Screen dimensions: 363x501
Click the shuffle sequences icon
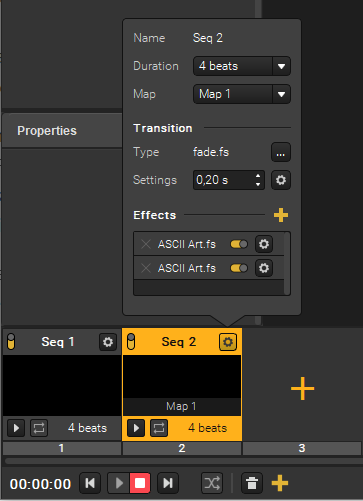click(212, 483)
